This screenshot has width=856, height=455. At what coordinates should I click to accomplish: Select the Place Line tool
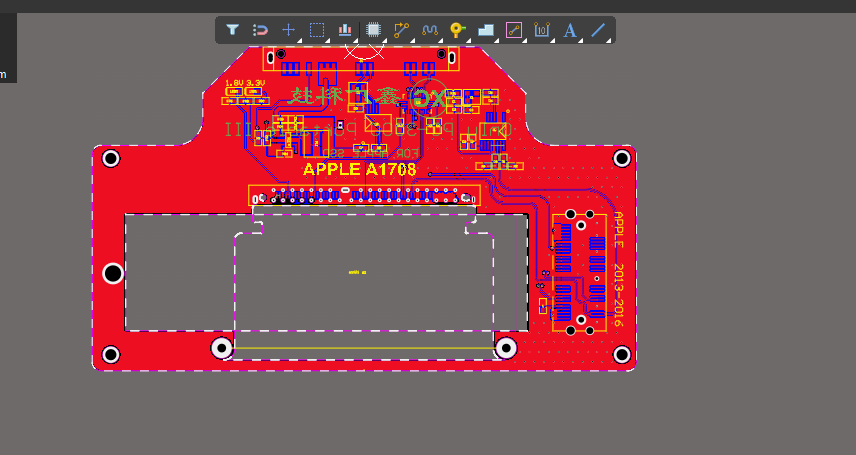pos(598,29)
